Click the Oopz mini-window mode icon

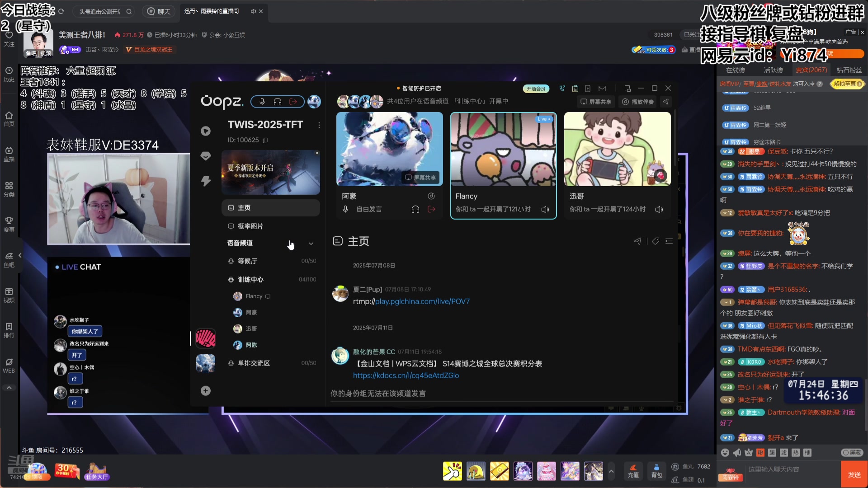pyautogui.click(x=627, y=89)
